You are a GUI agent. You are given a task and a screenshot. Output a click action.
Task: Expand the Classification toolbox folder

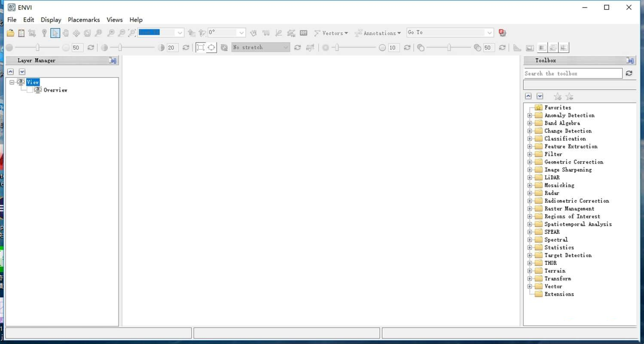click(530, 138)
